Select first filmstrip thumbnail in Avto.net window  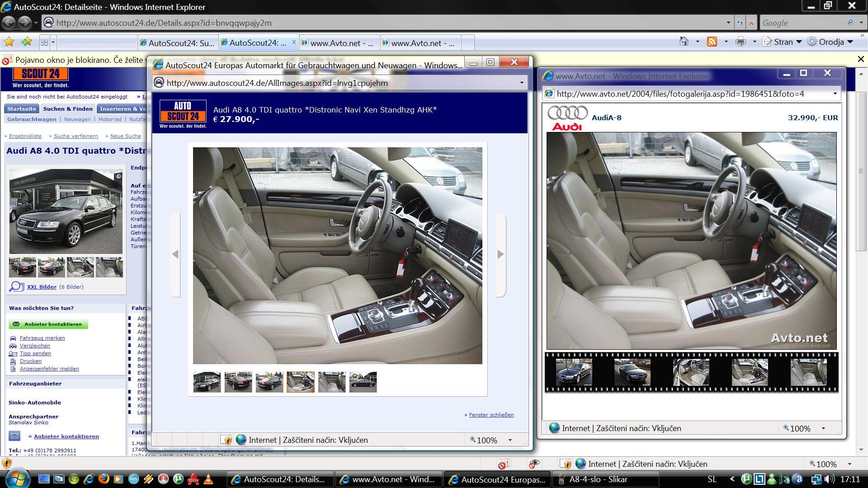coord(574,372)
